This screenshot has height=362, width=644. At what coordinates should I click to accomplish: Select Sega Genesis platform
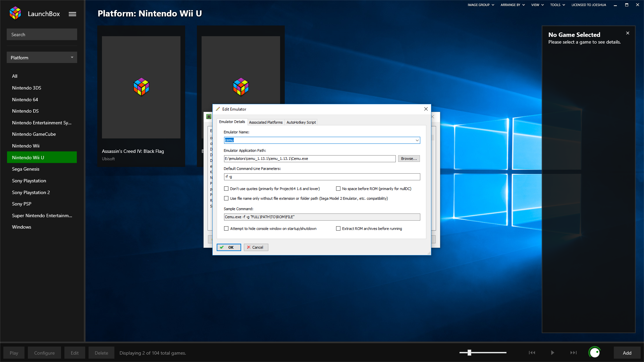pos(42,169)
